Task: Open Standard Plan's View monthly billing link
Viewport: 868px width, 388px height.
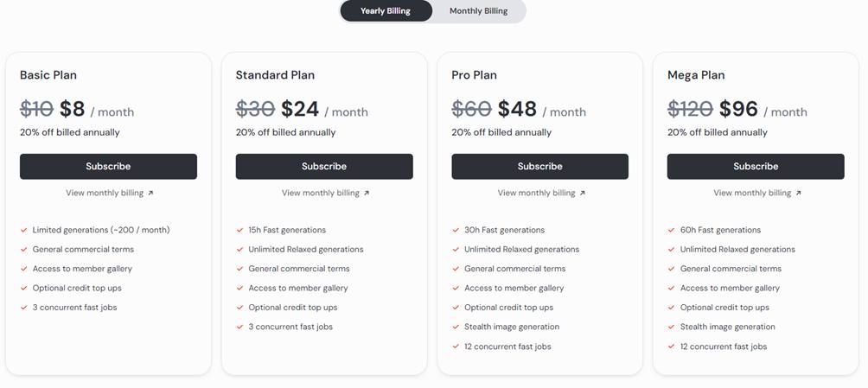Action: (x=320, y=193)
